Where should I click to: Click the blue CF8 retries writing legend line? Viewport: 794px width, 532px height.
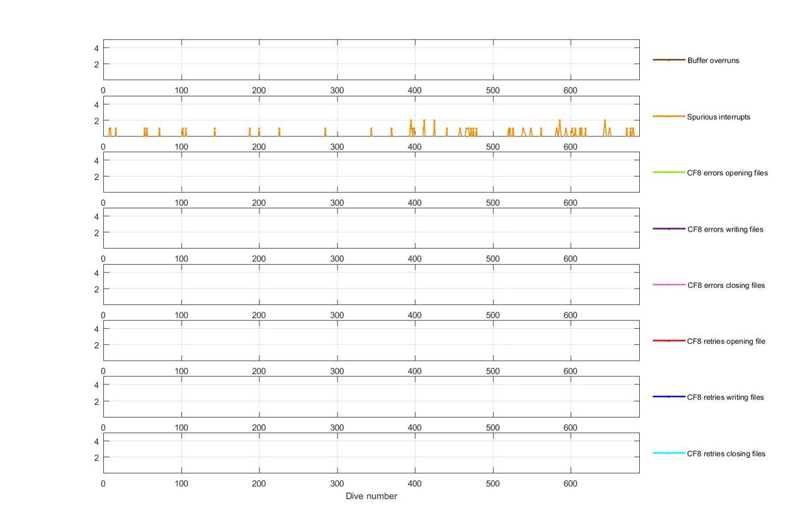tap(669, 397)
